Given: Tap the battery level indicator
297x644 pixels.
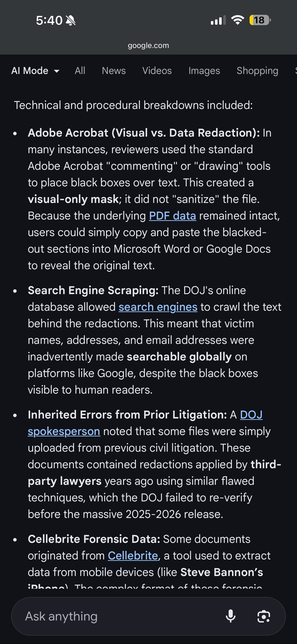Looking at the screenshot, I should point(260,20).
